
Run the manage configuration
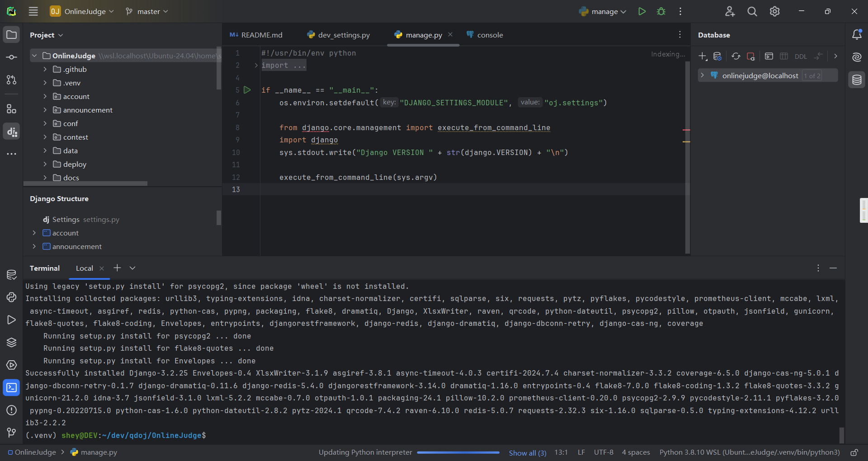642,11
